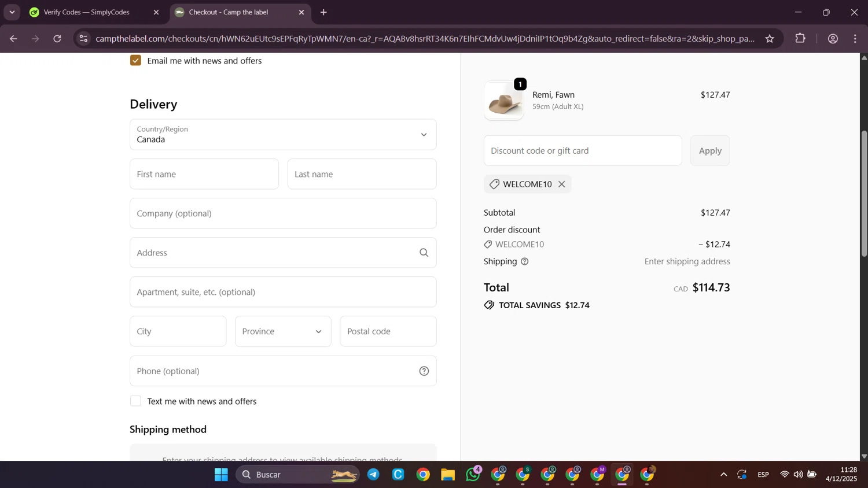Switch to the Verify Codes SimplyCodes tab
The image size is (868, 488).
(87, 12)
